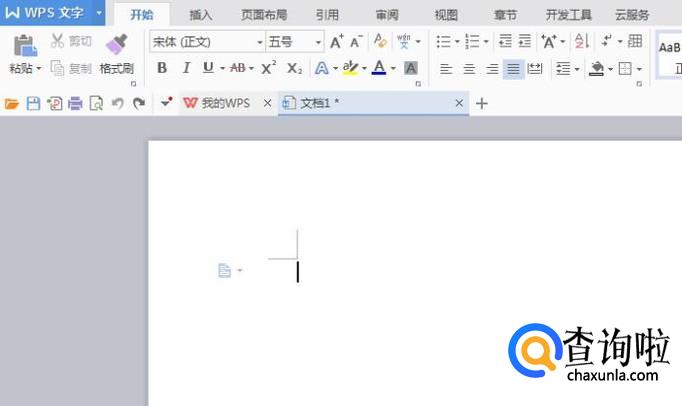This screenshot has width=682, height=406.
Task: Click the Save disk icon
Action: coord(33,104)
